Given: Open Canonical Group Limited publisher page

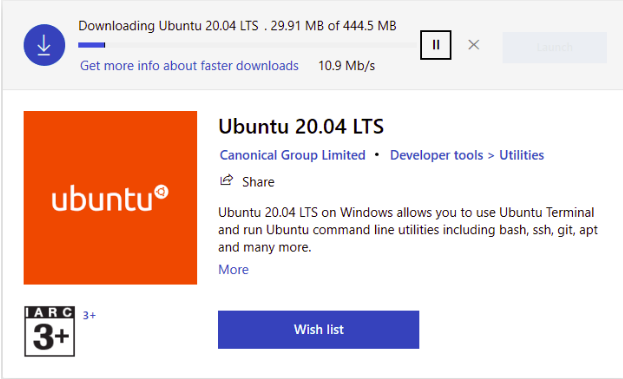Looking at the screenshot, I should (292, 155).
